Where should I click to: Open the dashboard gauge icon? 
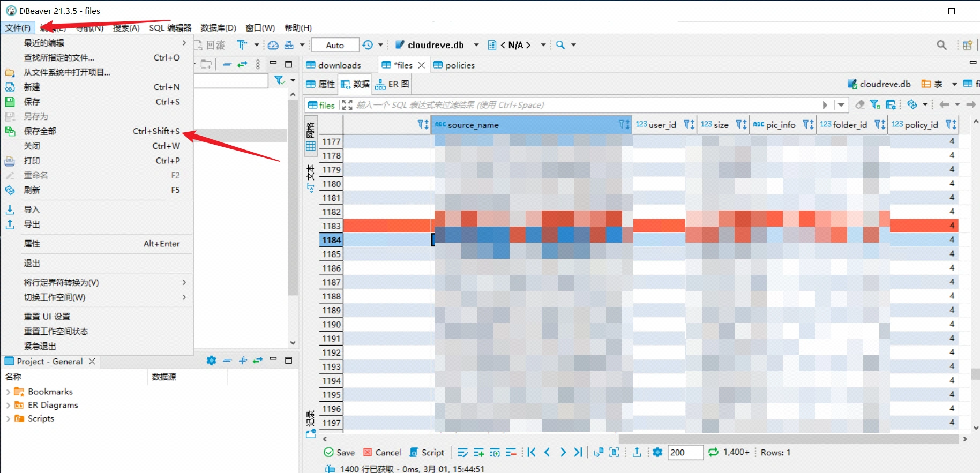[273, 45]
